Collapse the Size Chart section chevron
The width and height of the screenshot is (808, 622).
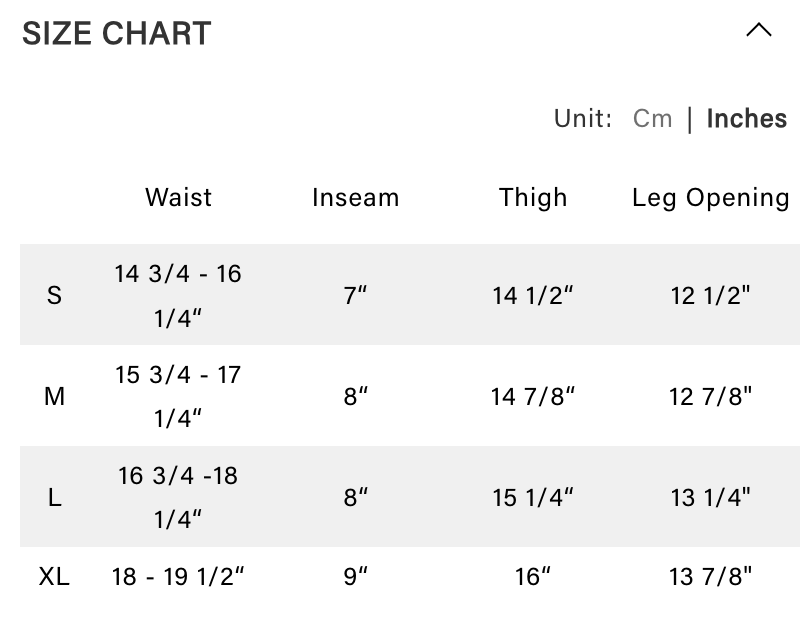point(759,30)
